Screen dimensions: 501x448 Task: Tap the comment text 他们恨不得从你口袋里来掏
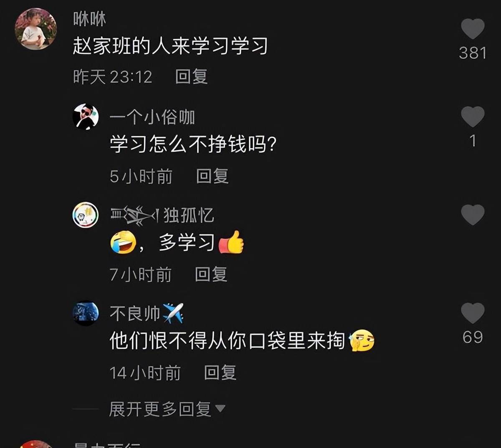(x=228, y=340)
